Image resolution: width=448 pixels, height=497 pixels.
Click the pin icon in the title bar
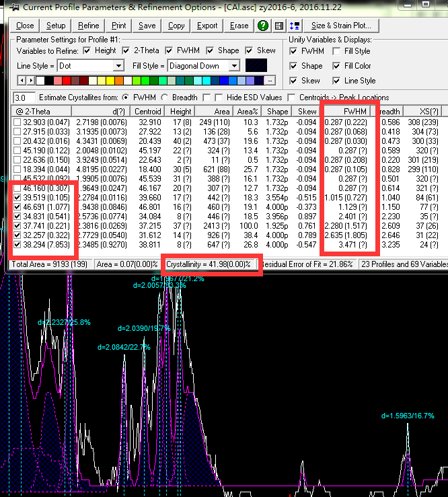[x=14, y=7]
